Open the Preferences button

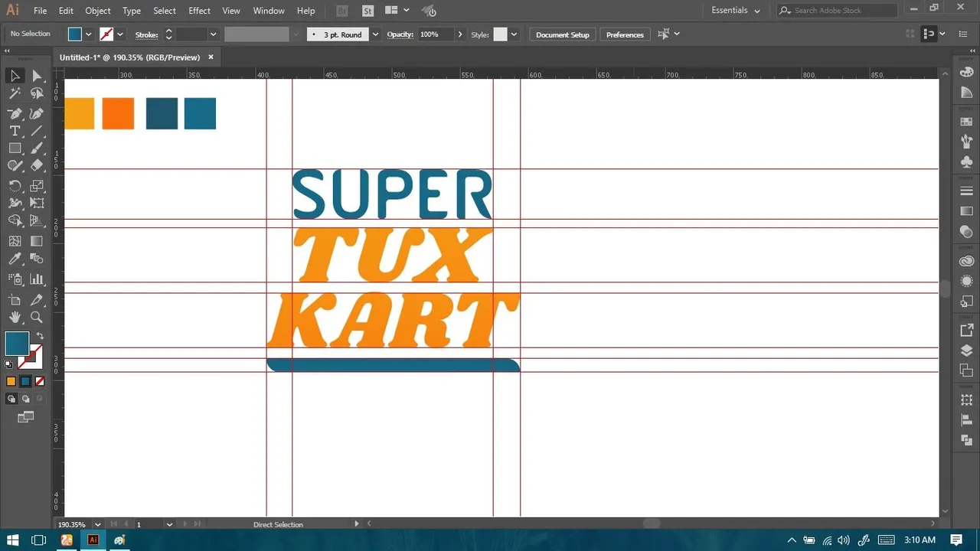625,34
